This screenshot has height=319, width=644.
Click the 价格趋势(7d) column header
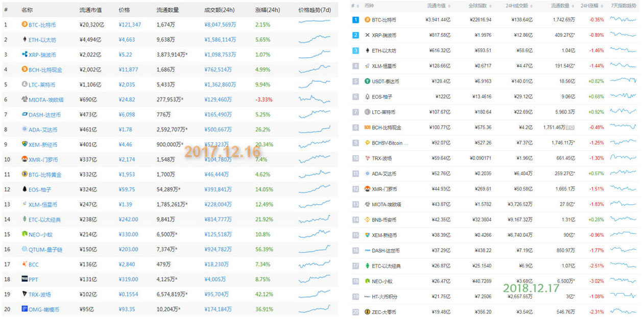click(x=315, y=10)
